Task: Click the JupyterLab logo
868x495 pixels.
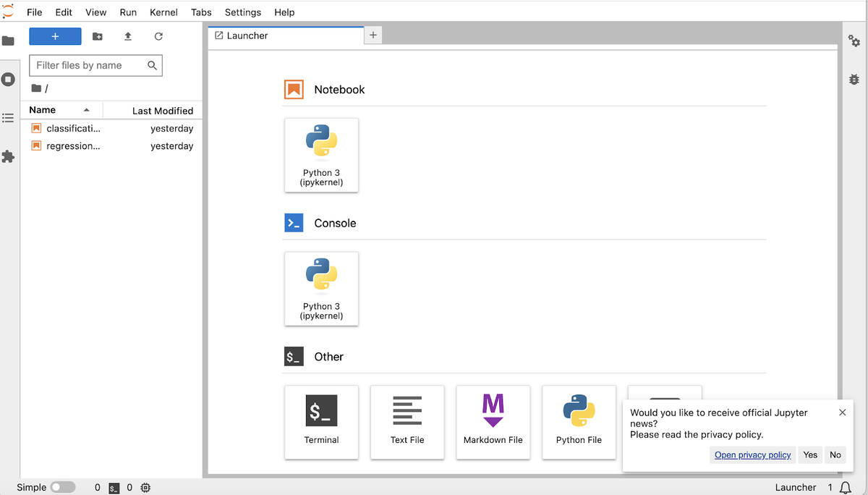Action: coord(8,11)
